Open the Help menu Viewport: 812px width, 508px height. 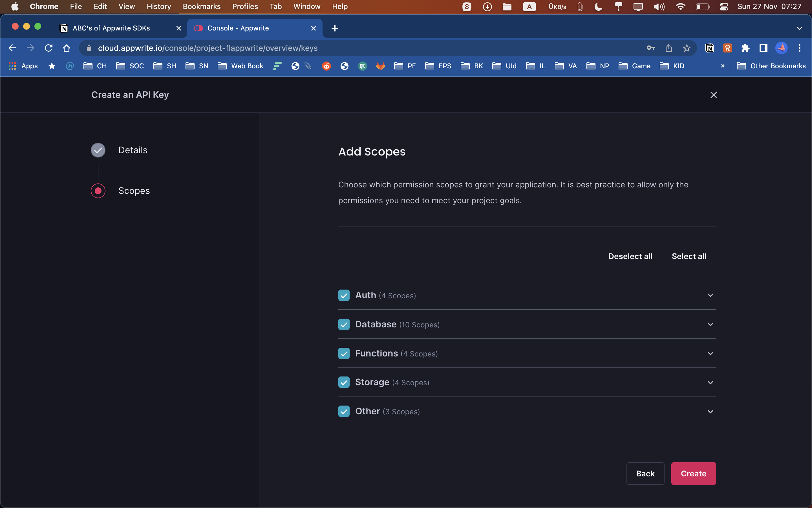(339, 6)
